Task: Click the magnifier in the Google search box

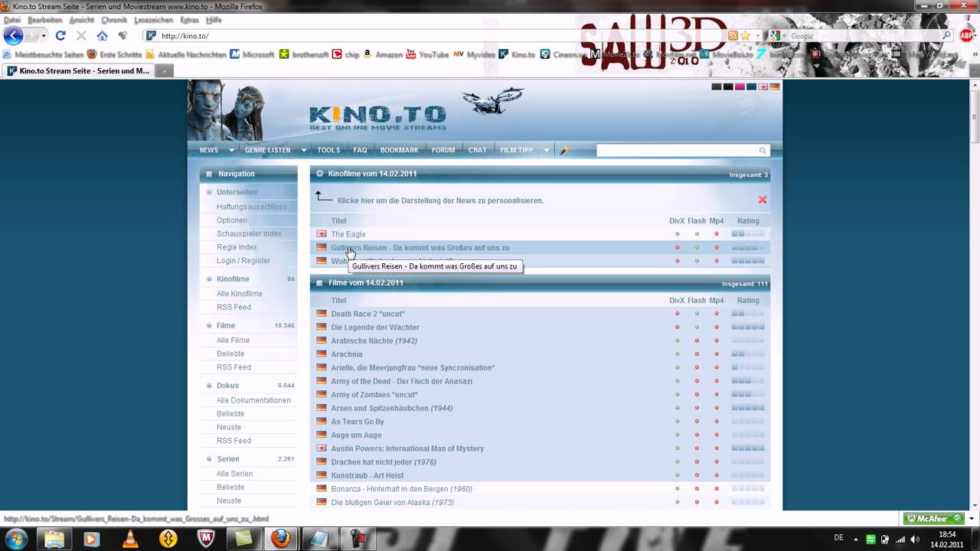Action: [x=946, y=36]
